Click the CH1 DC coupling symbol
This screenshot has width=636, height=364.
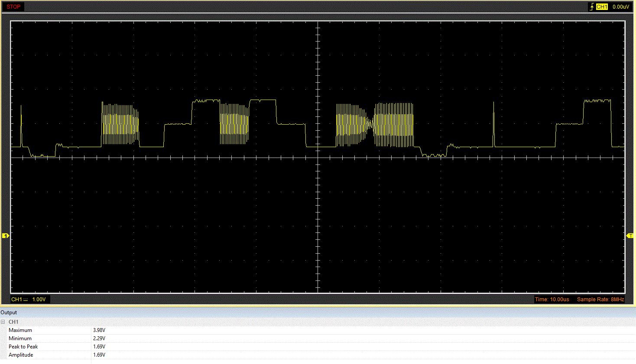(x=26, y=300)
